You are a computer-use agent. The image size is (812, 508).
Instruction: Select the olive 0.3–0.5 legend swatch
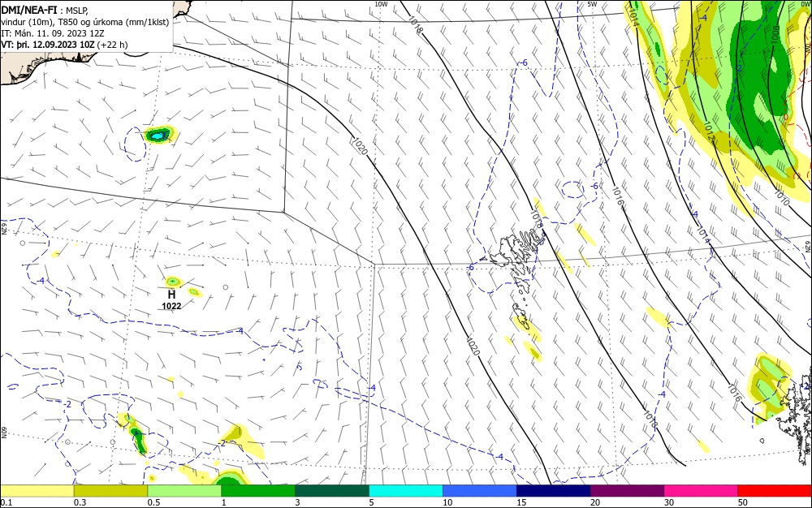[x=110, y=491]
